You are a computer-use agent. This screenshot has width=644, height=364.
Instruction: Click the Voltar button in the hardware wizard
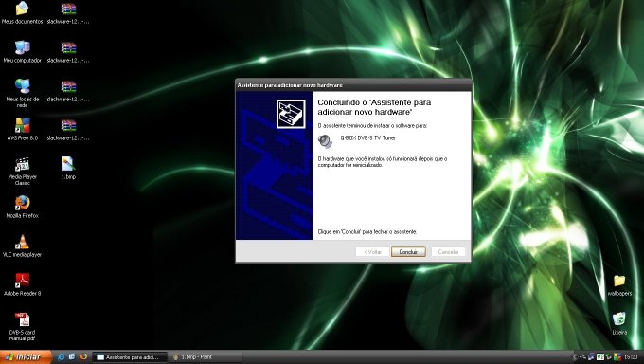(372, 252)
